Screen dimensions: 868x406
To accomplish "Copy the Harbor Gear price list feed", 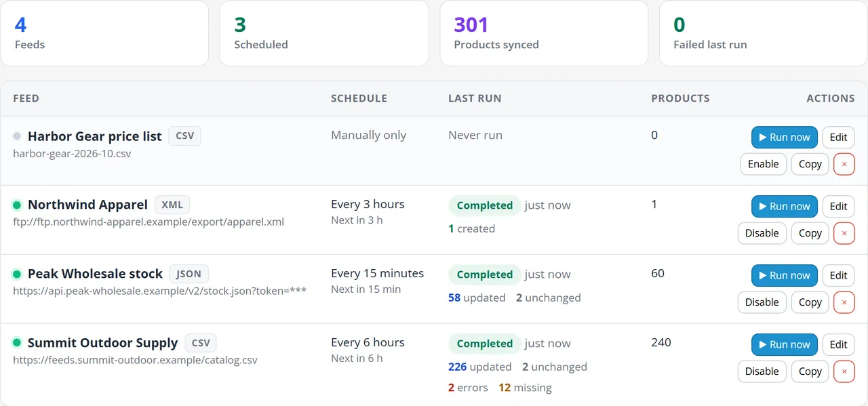I will [x=810, y=164].
